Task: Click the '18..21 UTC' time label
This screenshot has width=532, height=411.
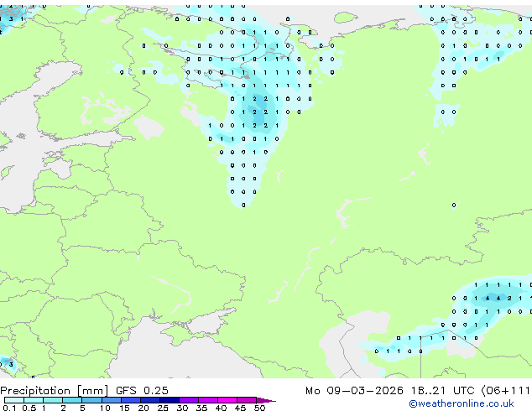Action: coord(443,391)
